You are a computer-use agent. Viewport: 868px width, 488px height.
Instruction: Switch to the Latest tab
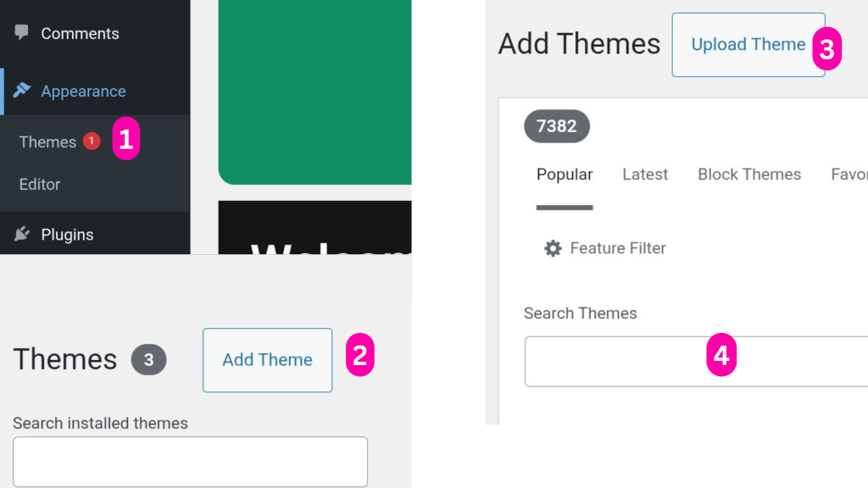(x=645, y=175)
